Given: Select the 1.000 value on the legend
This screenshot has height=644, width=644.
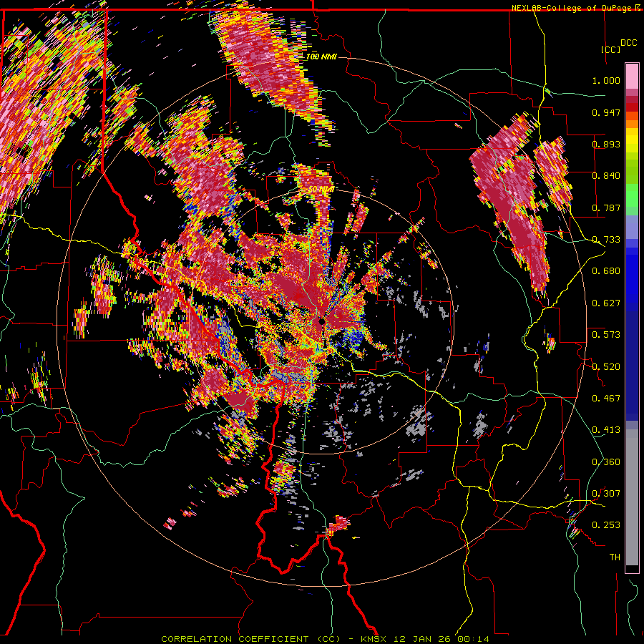Looking at the screenshot, I should [x=606, y=80].
